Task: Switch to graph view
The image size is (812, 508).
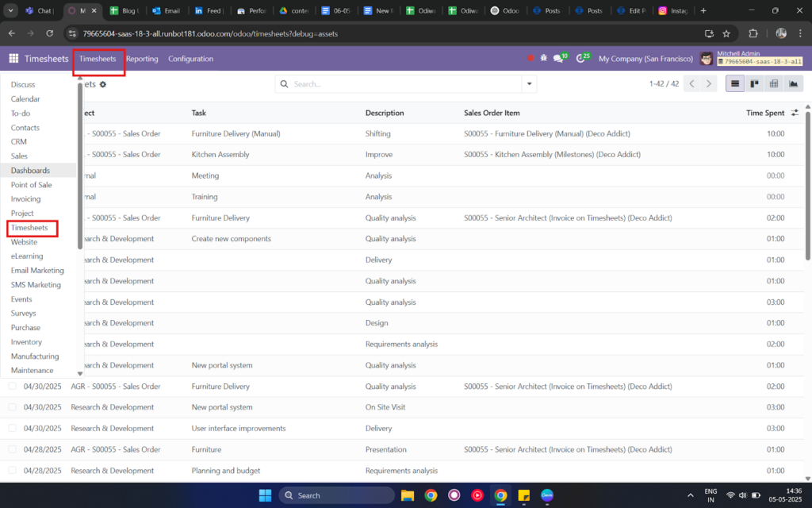Action: [x=793, y=84]
